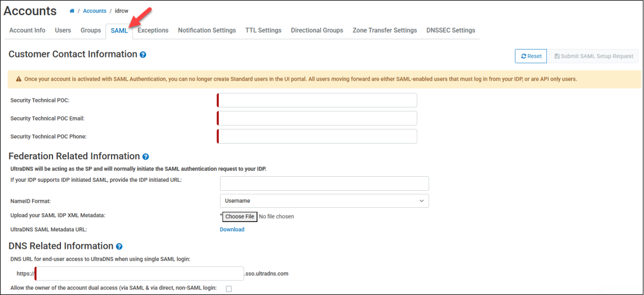The height and width of the screenshot is (295, 644).
Task: Enable dual access checkbox for account owner
Action: pos(228,289)
